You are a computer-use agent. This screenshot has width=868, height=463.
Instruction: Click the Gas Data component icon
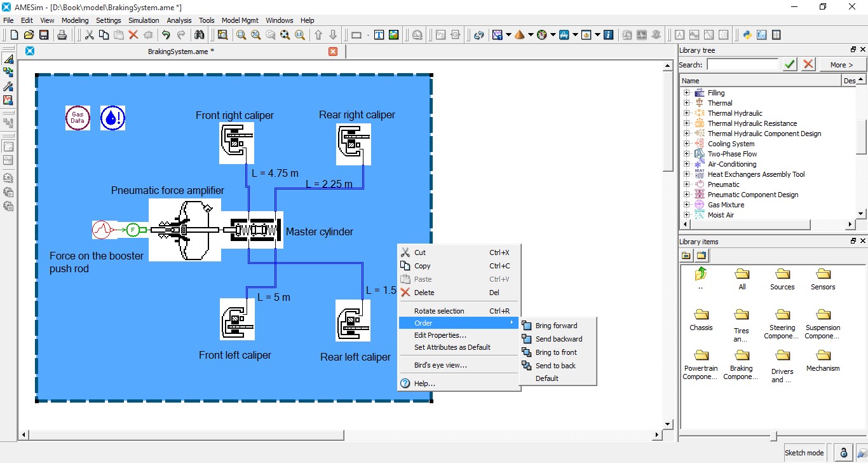[78, 118]
